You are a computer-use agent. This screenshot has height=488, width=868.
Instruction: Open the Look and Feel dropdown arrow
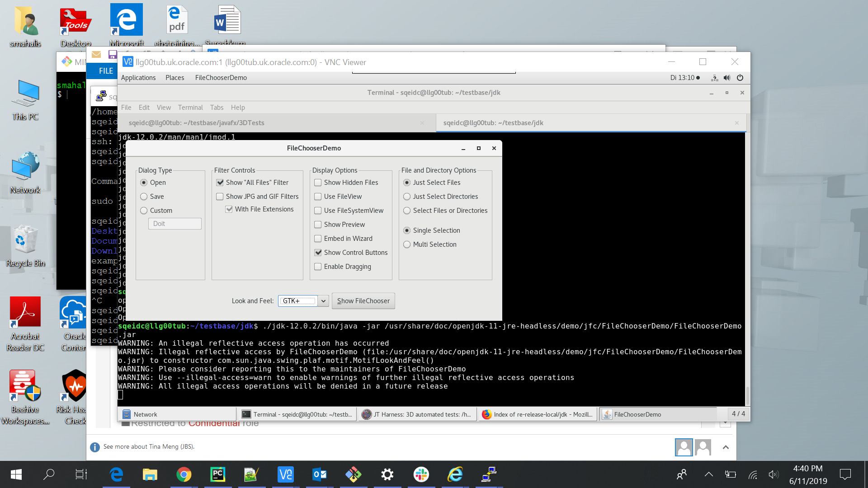[x=323, y=301]
